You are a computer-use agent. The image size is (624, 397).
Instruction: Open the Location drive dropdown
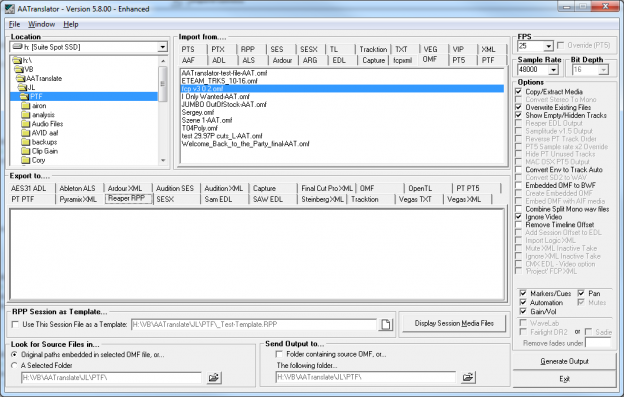pos(162,47)
